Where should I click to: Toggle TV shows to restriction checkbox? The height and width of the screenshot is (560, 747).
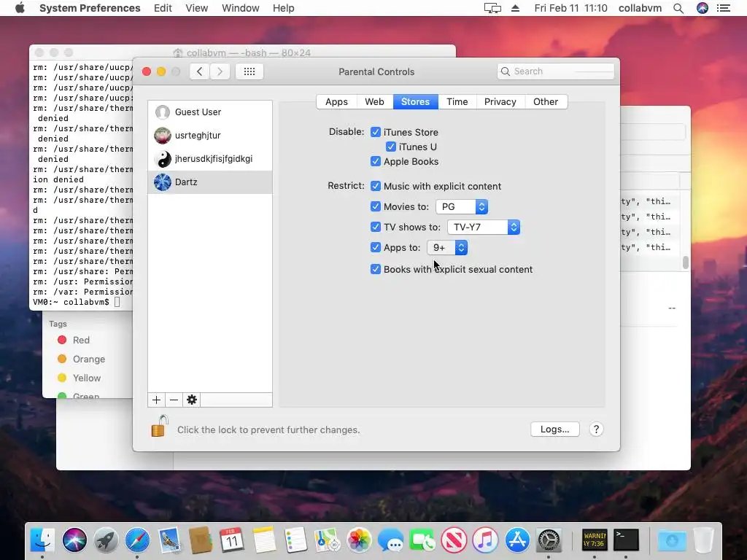click(376, 227)
